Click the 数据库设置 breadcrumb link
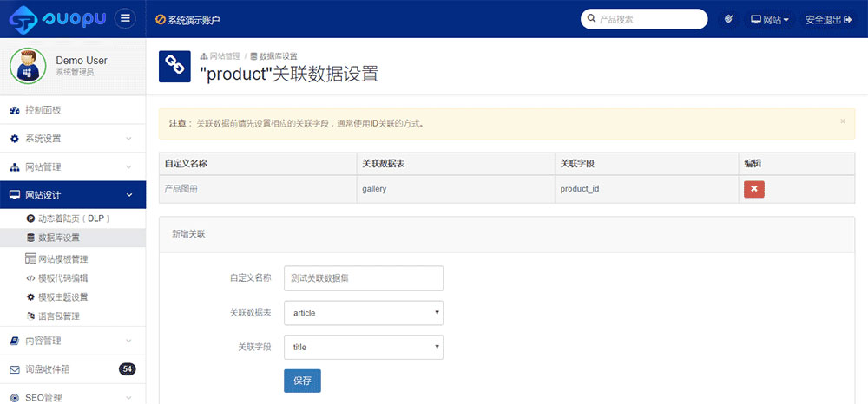The width and height of the screenshot is (868, 404). tap(274, 56)
